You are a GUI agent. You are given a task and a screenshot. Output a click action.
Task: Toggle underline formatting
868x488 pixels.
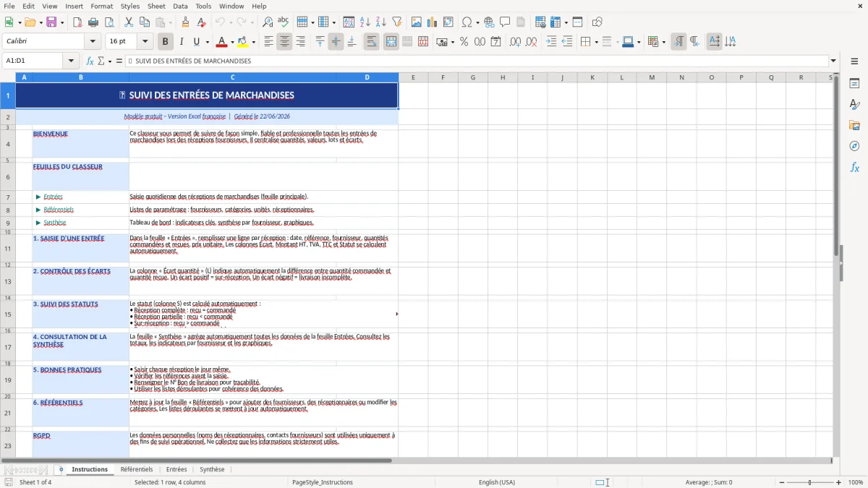click(x=196, y=42)
